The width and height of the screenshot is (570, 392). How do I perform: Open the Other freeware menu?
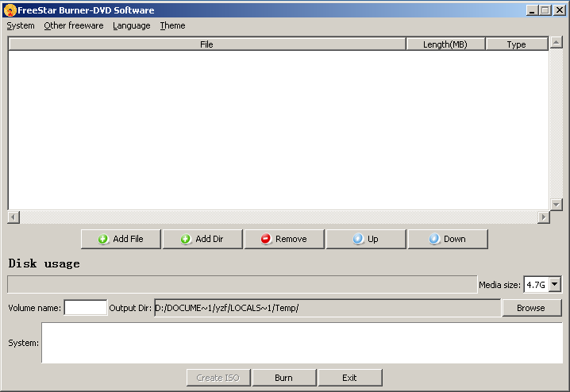[74, 26]
